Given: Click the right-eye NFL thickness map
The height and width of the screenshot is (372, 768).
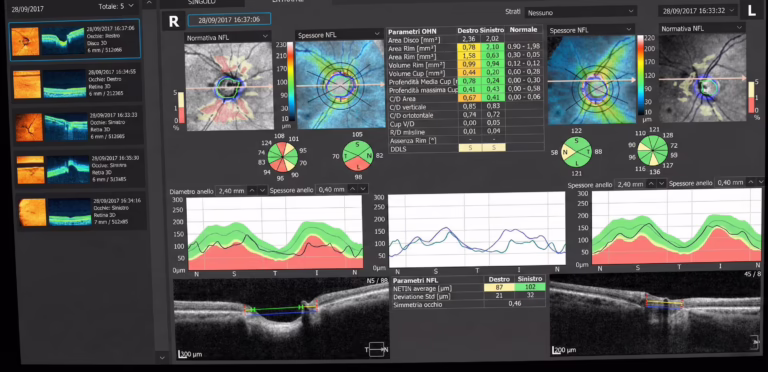Looking at the screenshot, I should [340, 84].
